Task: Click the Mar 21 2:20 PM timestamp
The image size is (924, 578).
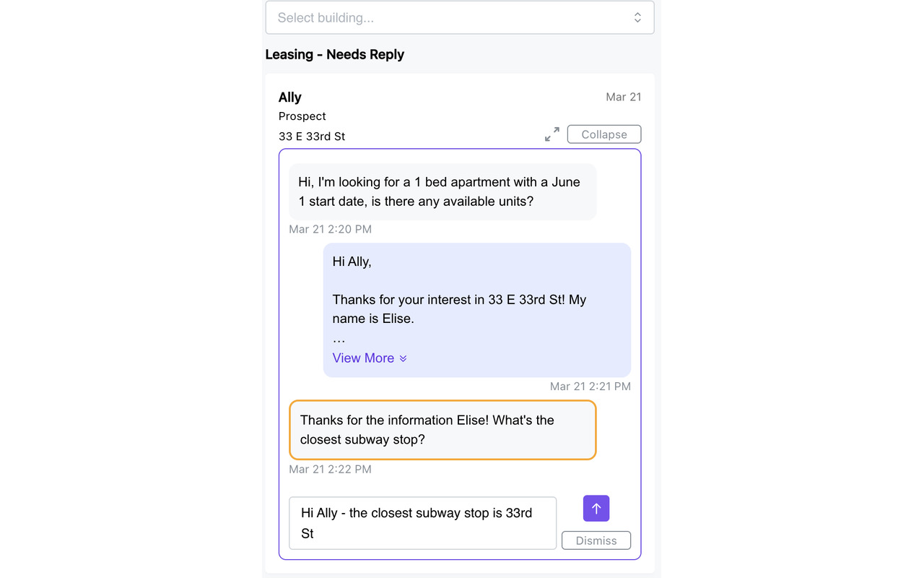Action: tap(331, 230)
